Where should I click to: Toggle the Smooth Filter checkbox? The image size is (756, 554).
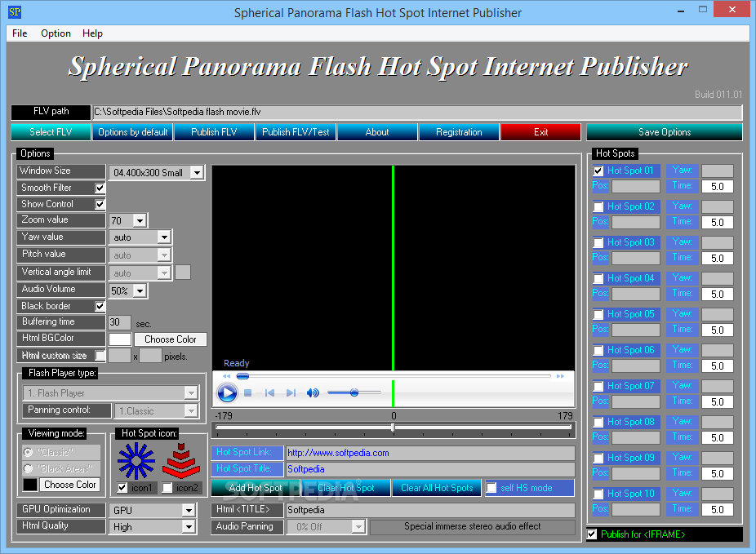(x=100, y=188)
